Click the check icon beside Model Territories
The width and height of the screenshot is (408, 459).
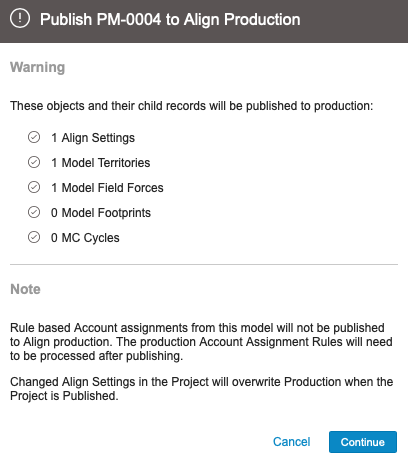34,162
